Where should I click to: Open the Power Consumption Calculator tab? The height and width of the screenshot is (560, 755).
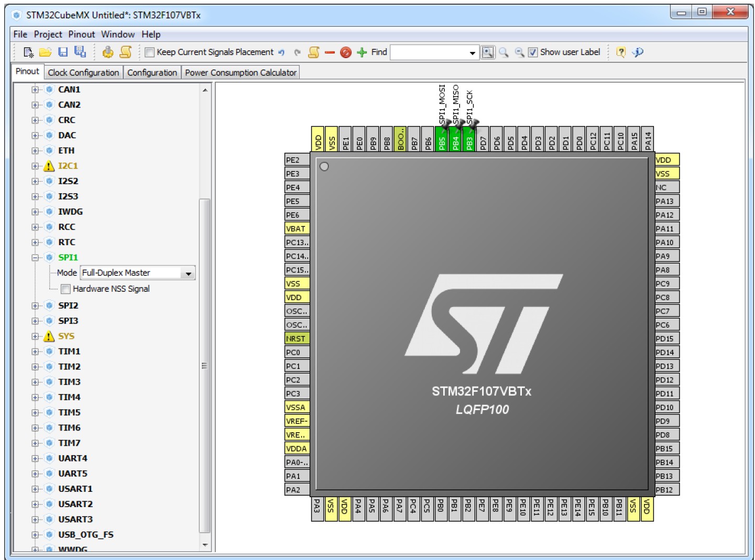tap(240, 73)
